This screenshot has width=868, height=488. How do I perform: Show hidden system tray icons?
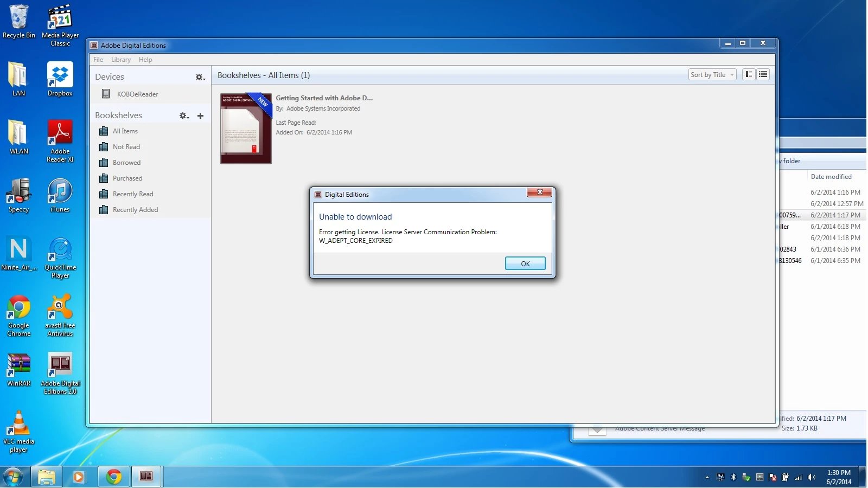click(707, 478)
